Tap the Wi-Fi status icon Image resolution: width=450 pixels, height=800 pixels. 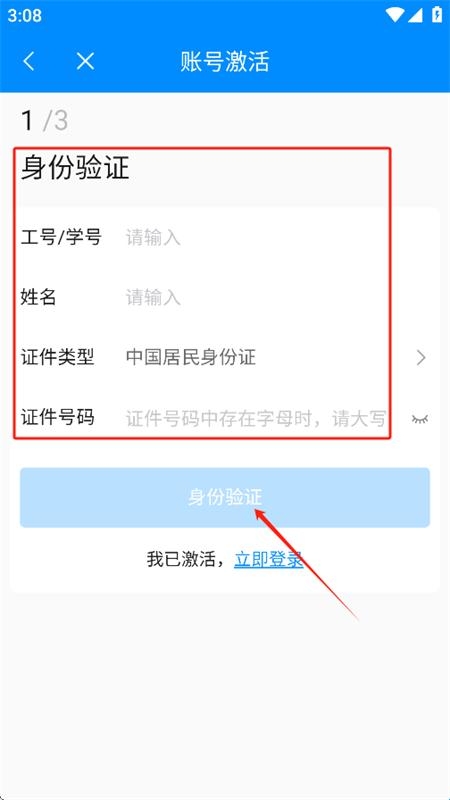click(395, 15)
